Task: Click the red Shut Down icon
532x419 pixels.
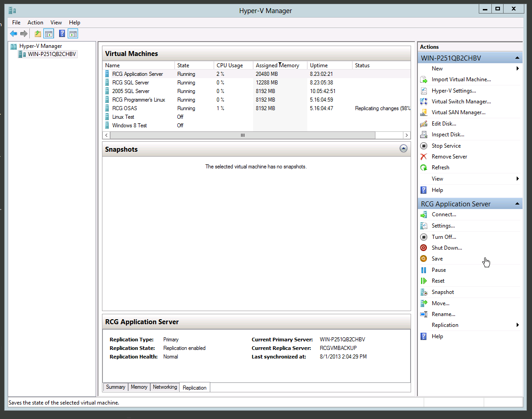Action: pos(424,248)
